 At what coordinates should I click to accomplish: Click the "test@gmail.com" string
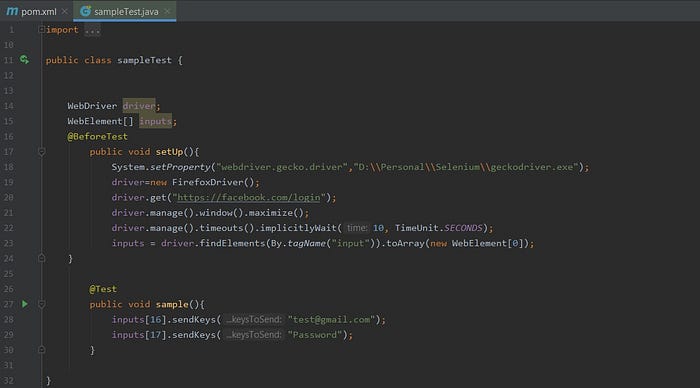pyautogui.click(x=332, y=319)
